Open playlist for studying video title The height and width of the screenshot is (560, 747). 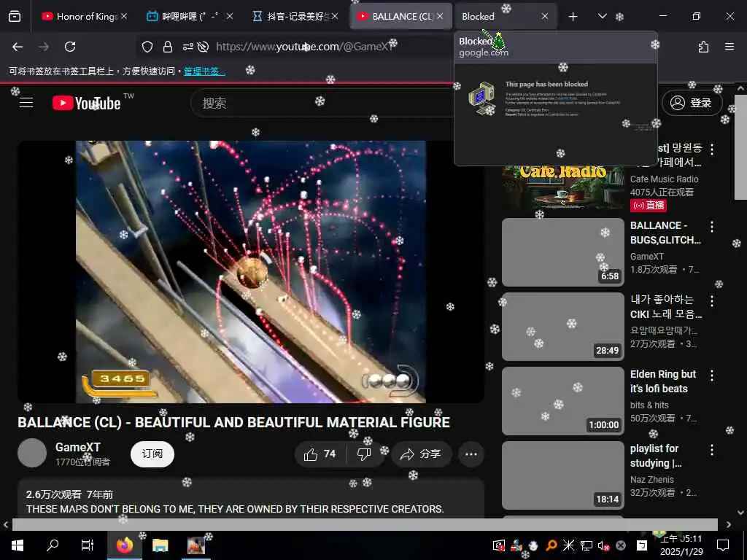(656, 456)
